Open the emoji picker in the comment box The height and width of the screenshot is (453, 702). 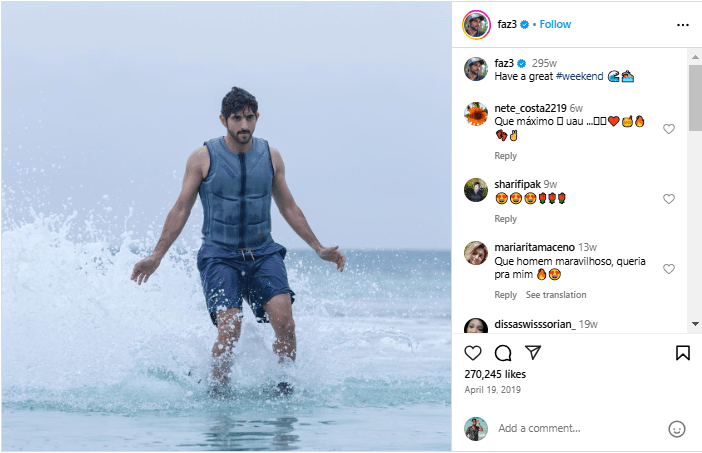[x=676, y=428]
